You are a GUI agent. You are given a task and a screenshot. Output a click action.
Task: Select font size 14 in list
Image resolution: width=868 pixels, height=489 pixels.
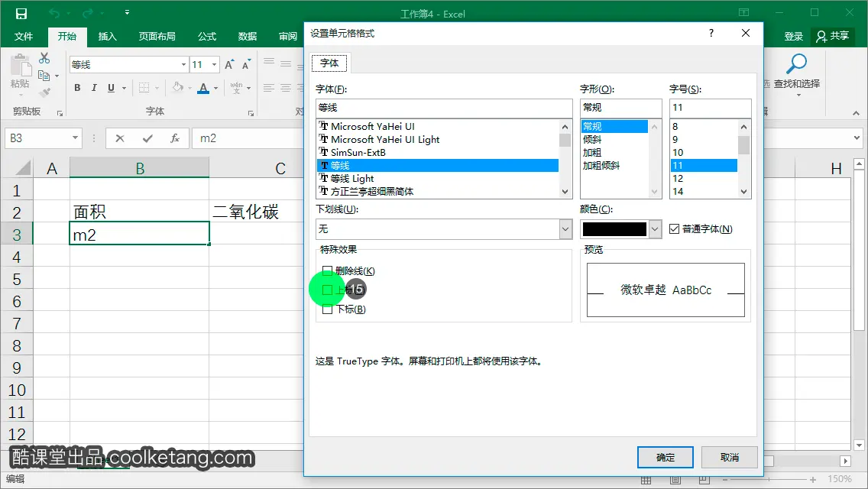pos(678,192)
